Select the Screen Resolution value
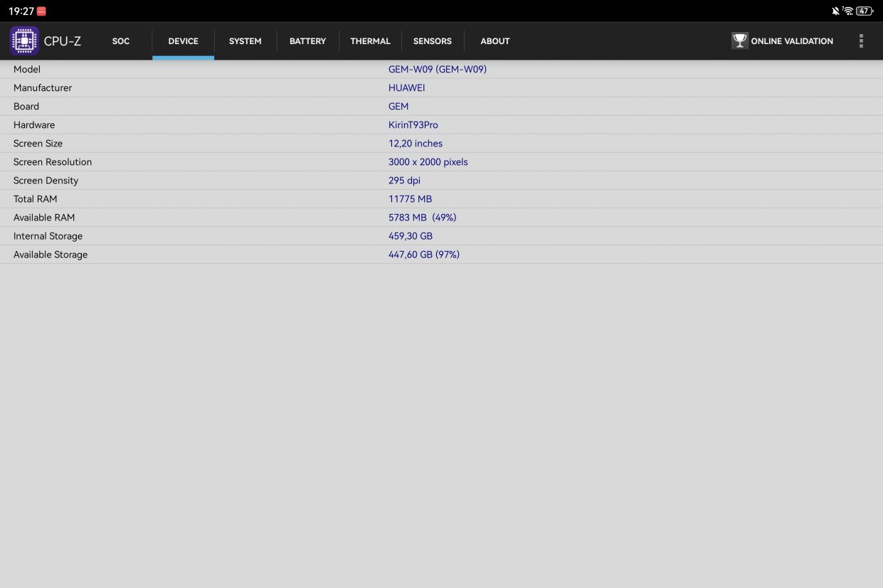Viewport: 883px width, 588px height. 428,162
